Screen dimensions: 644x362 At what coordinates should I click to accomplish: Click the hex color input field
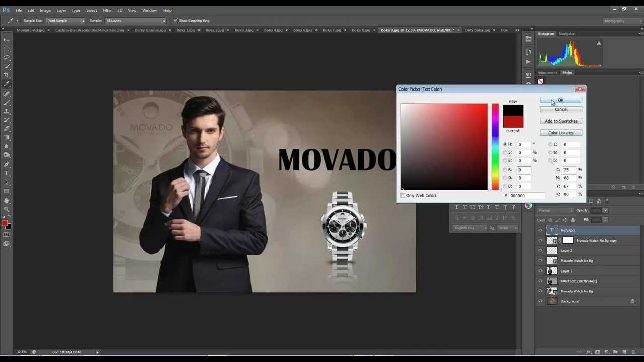[526, 196]
